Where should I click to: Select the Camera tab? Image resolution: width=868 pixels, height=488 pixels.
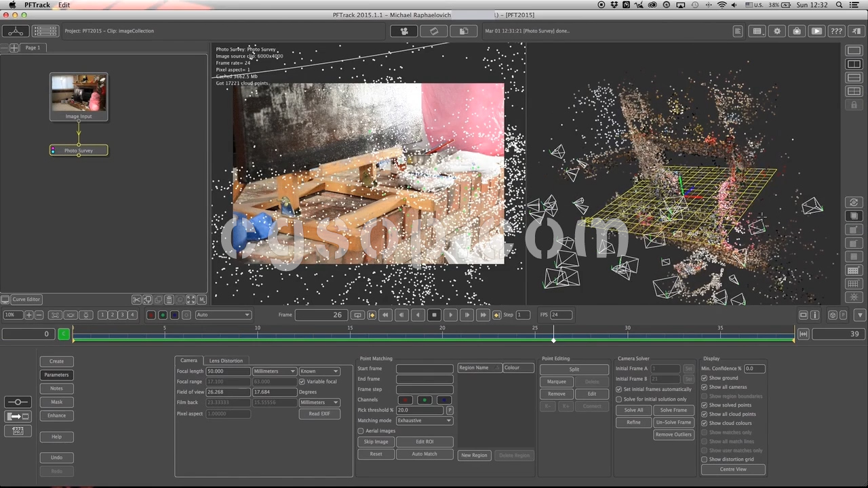pyautogui.click(x=189, y=361)
